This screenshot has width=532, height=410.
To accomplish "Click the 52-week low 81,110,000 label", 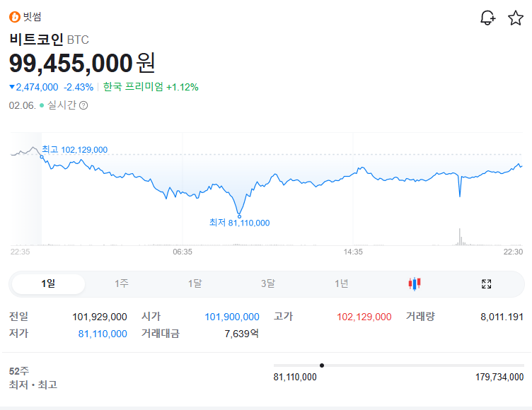I will coord(295,377).
